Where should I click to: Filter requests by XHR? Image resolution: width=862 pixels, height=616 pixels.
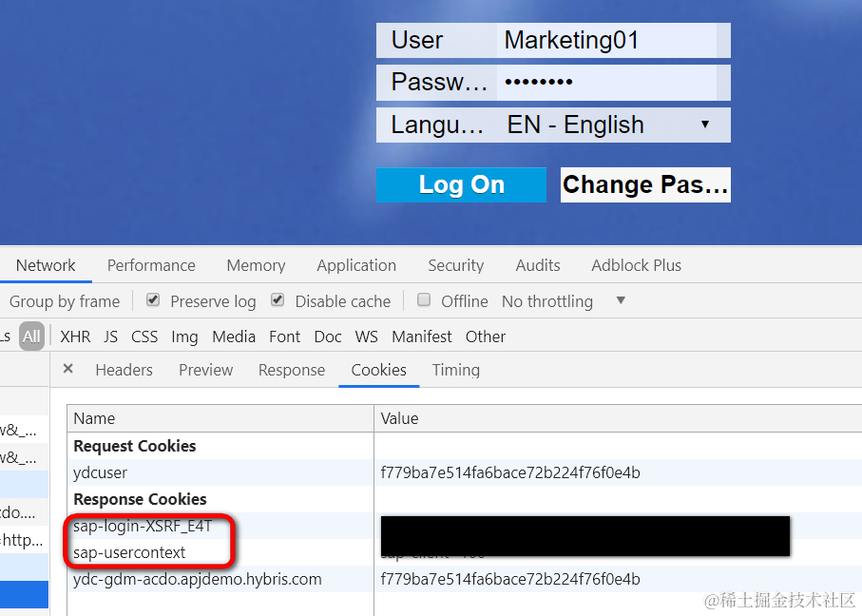(x=75, y=337)
